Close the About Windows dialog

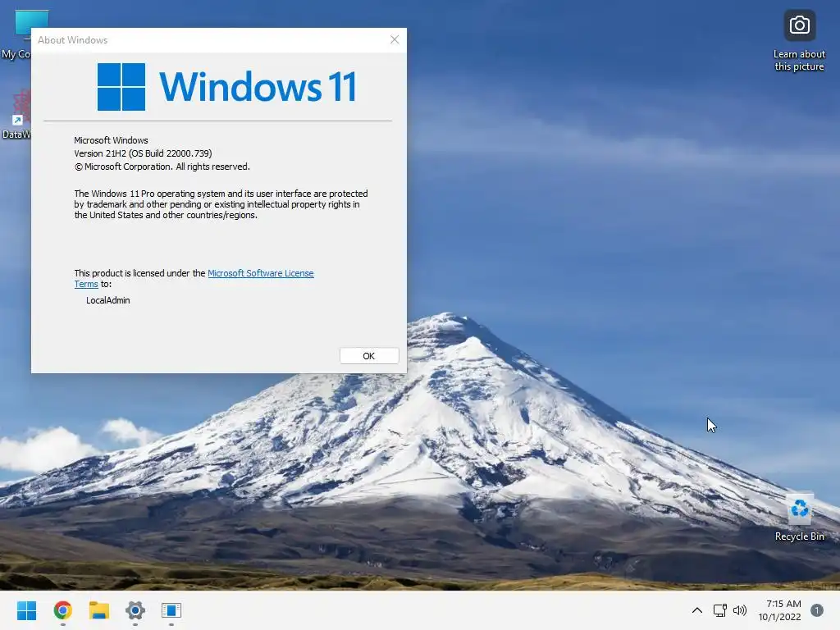(x=395, y=39)
